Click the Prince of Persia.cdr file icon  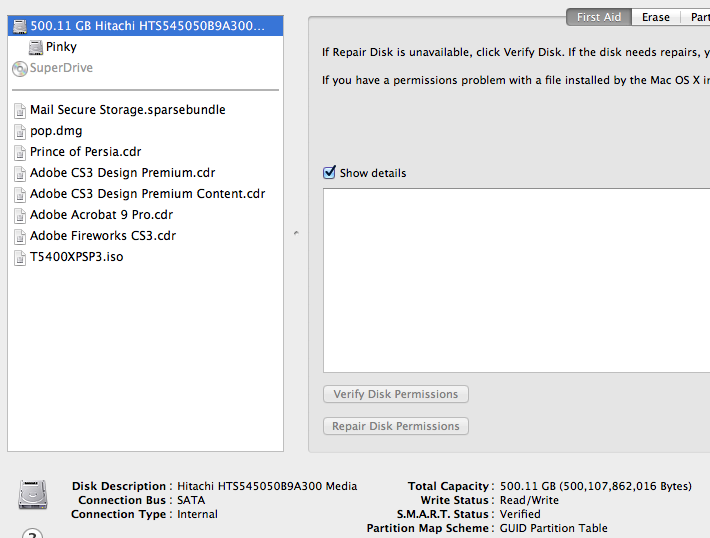pyautogui.click(x=20, y=152)
